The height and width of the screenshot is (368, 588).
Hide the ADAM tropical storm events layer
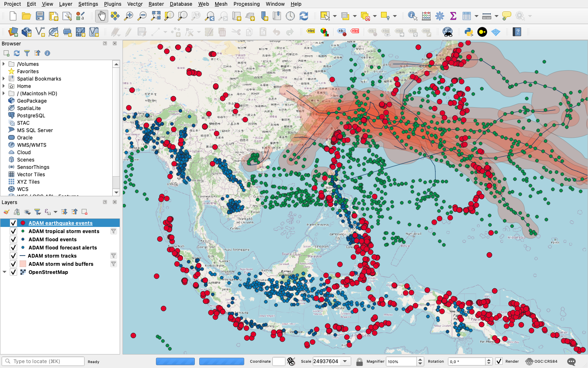point(13,231)
